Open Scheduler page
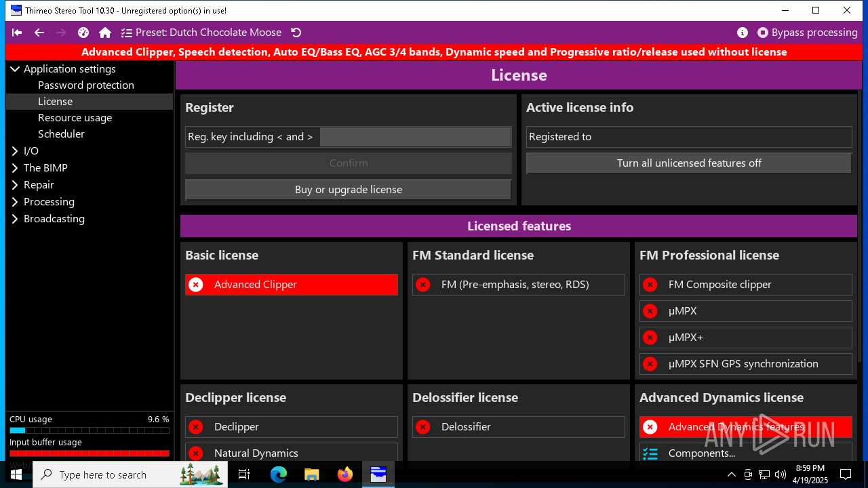Screen dimensions: 868x488 tap(61, 134)
